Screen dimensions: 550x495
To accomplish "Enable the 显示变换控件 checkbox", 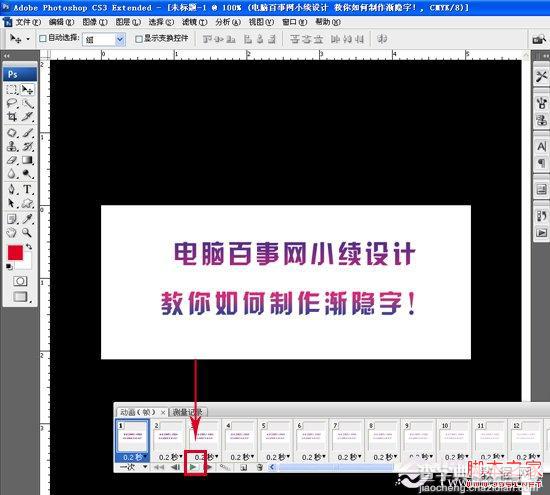I will (x=139, y=39).
